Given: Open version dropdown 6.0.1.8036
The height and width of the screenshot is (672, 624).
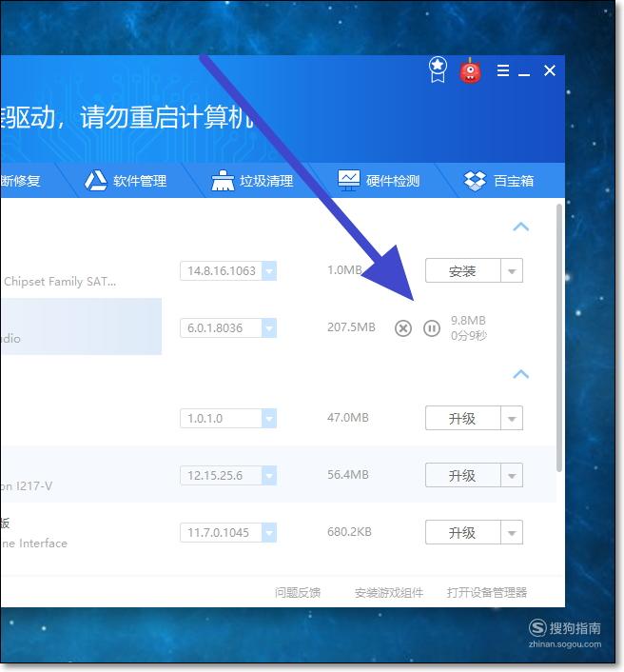Looking at the screenshot, I should [269, 327].
